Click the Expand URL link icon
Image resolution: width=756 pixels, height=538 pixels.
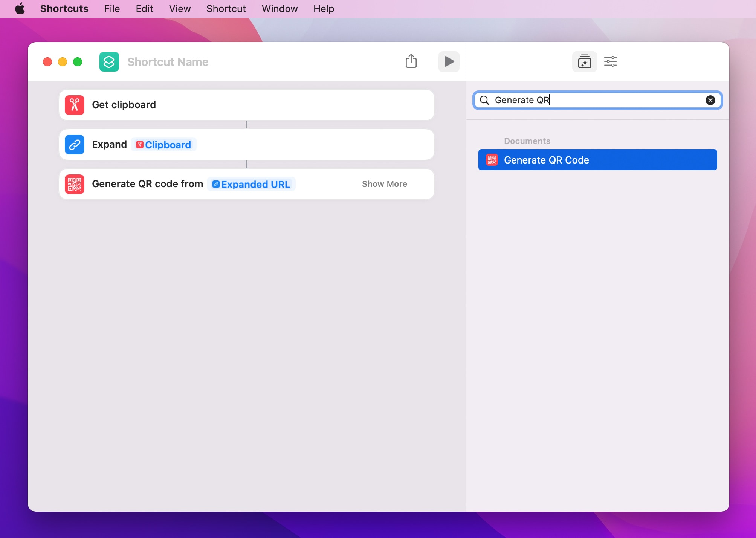pyautogui.click(x=75, y=145)
